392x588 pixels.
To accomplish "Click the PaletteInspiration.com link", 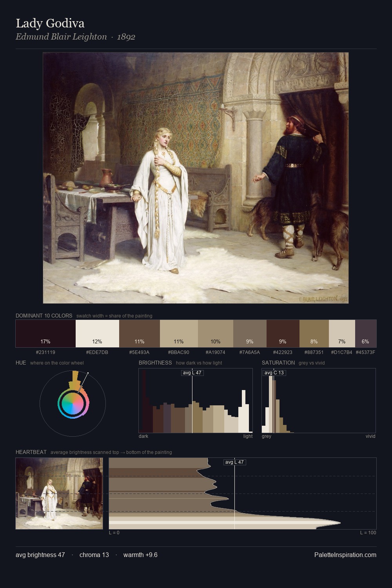I will (x=345, y=555).
